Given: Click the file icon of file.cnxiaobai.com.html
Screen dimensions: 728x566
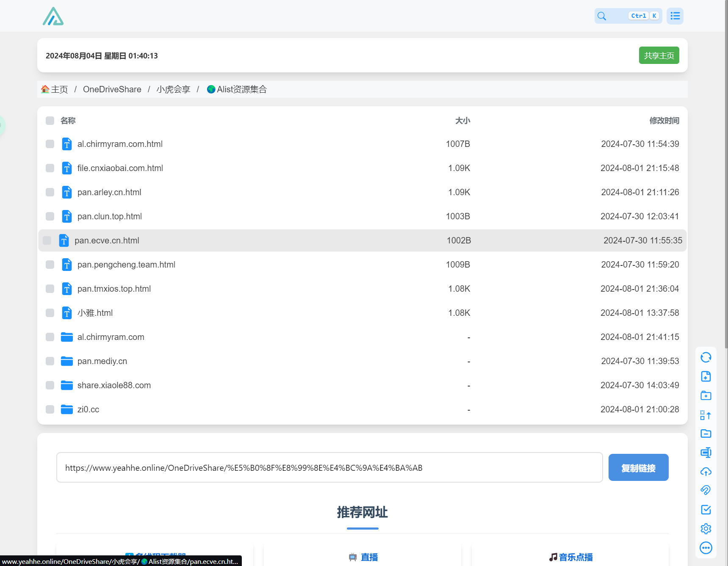Looking at the screenshot, I should click(x=67, y=168).
